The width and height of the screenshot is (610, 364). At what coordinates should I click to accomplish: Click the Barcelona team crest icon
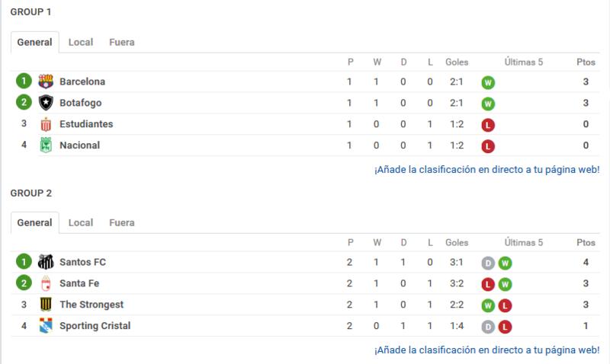click(46, 81)
